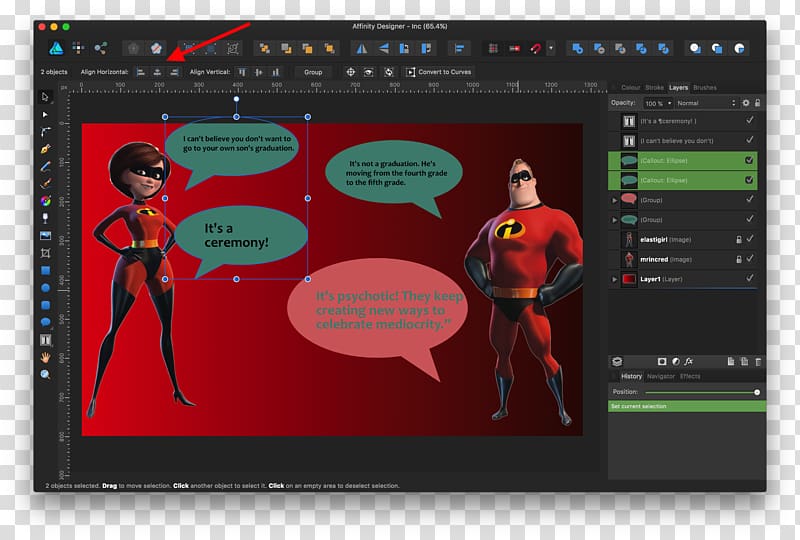Toggle visibility of green Group layer

point(749,219)
